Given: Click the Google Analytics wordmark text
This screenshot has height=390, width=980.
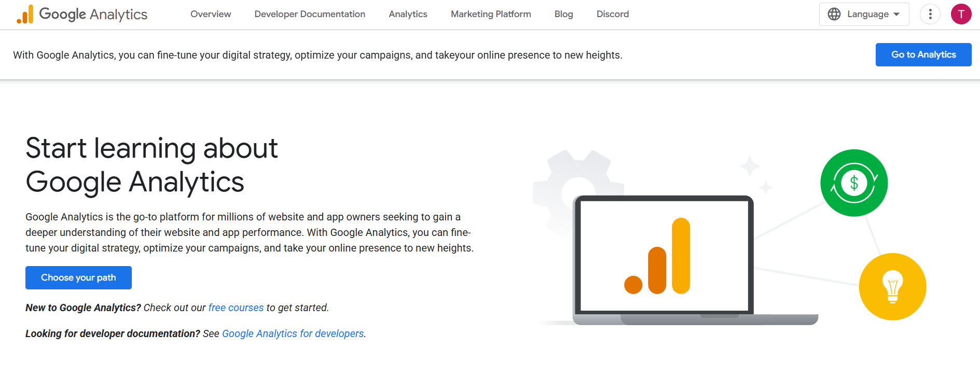Looking at the screenshot, I should click(x=93, y=14).
